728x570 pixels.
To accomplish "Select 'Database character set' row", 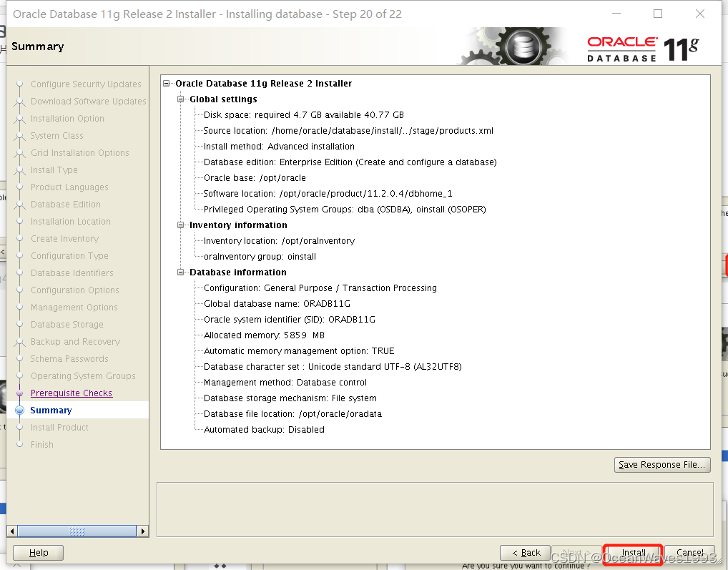I will [333, 367].
